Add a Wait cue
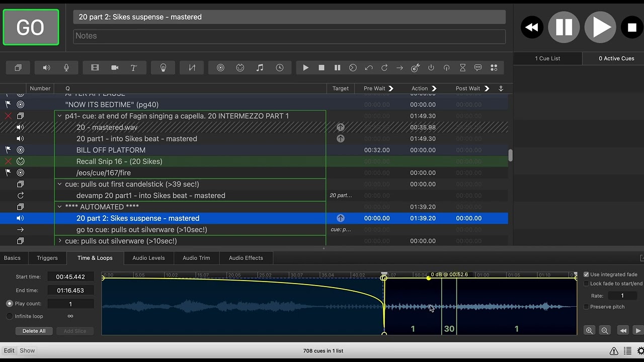 (x=462, y=68)
